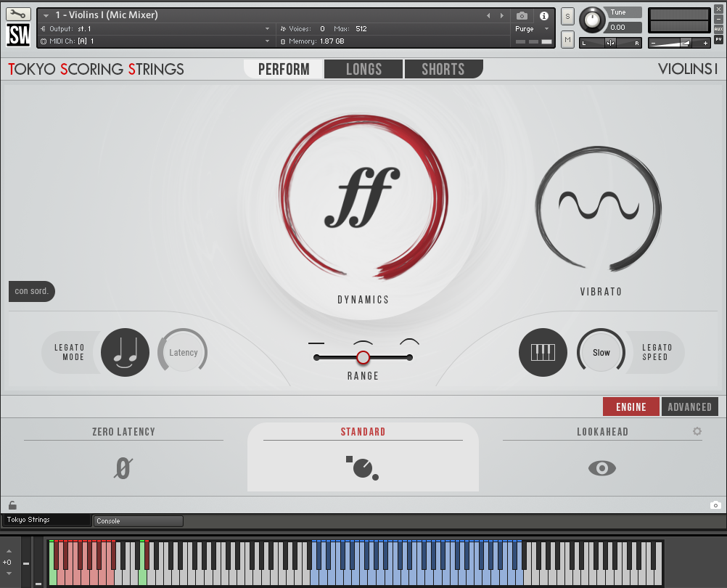Viewport: 727px width, 588px height.
Task: Select ZERO LATENCY engine mode
Action: click(123, 432)
